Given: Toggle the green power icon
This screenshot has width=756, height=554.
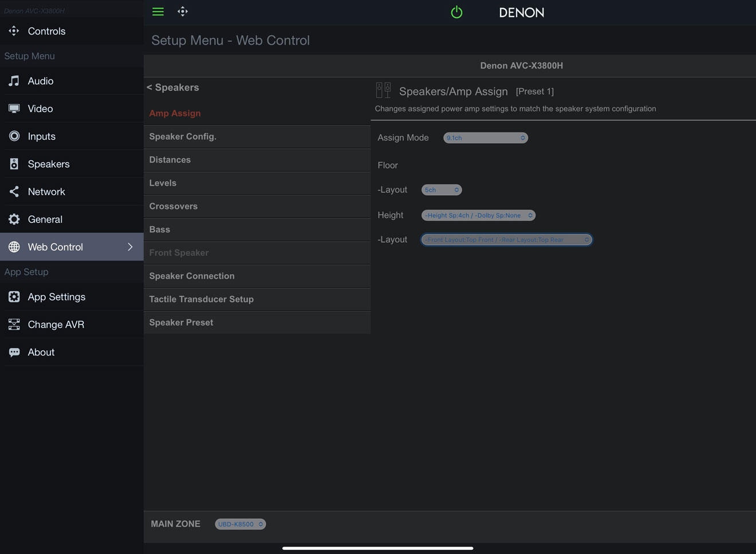Looking at the screenshot, I should (456, 12).
